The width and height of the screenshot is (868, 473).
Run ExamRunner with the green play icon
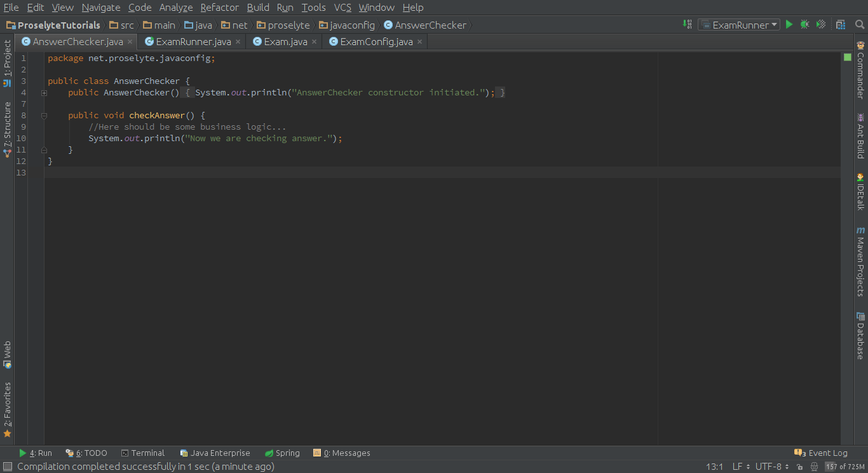(x=789, y=24)
